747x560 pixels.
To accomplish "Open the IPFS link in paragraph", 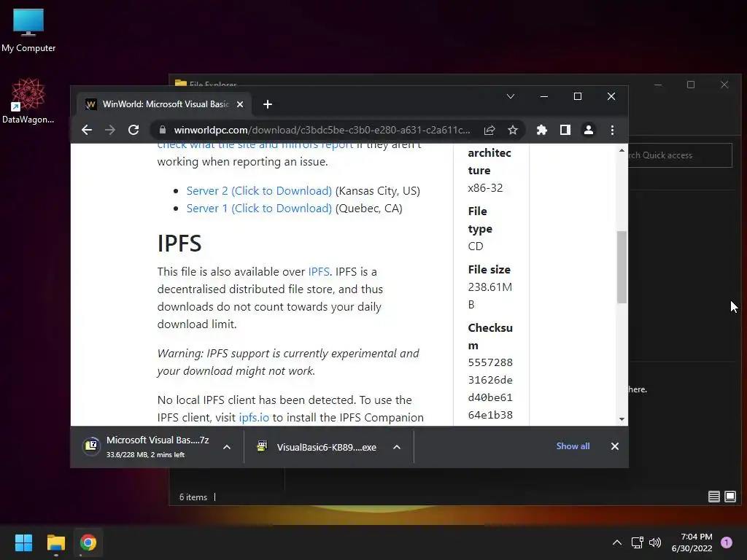I will [319, 272].
